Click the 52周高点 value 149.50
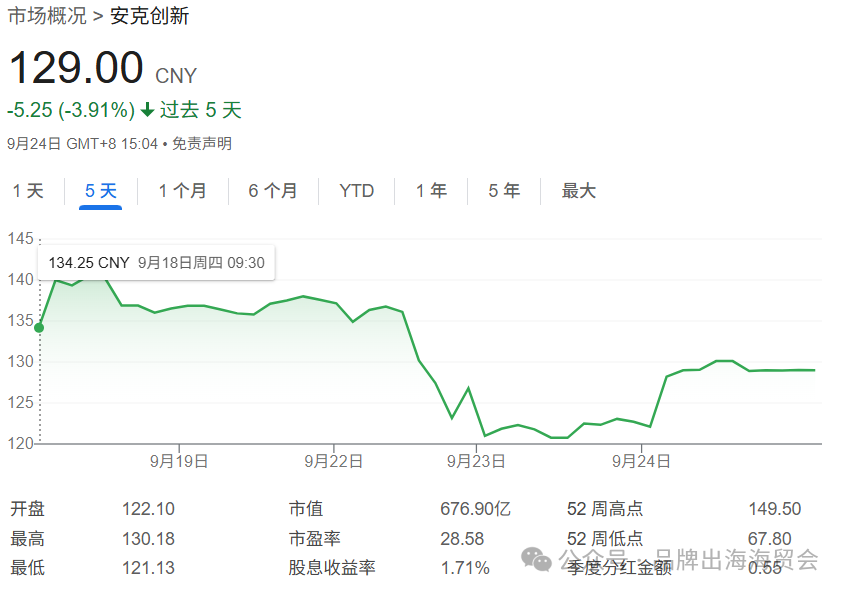 (x=775, y=508)
